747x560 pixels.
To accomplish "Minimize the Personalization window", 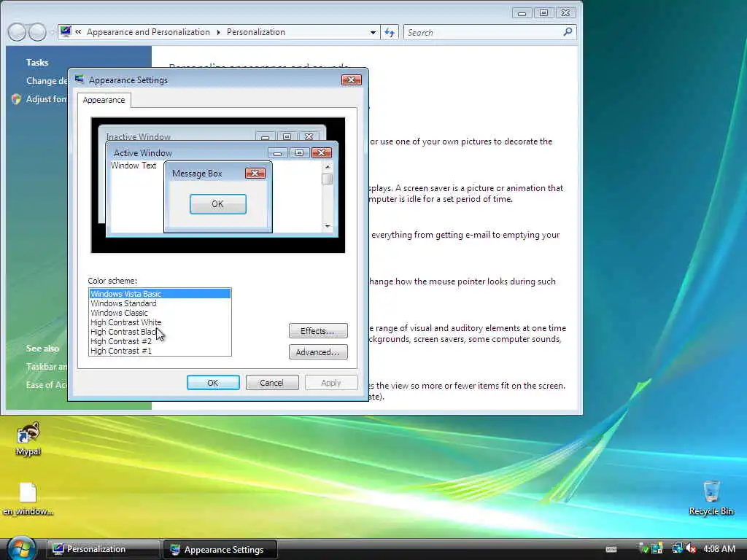I will [x=522, y=13].
